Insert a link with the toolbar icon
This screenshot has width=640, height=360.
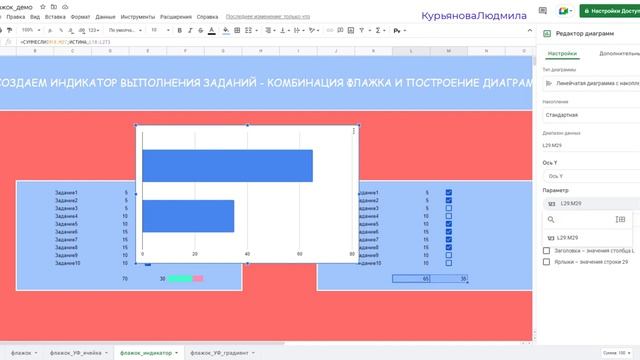(330, 30)
